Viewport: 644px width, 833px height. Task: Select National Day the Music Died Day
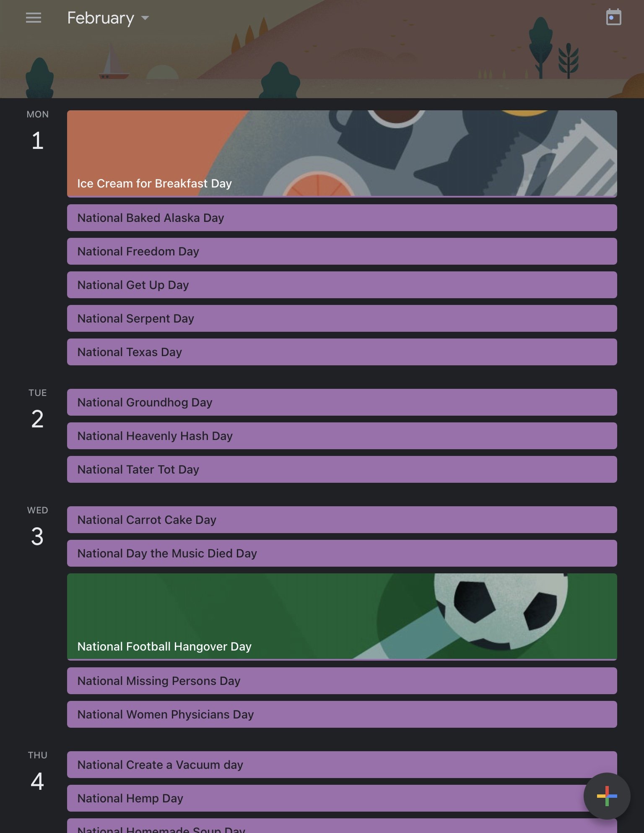pos(342,553)
